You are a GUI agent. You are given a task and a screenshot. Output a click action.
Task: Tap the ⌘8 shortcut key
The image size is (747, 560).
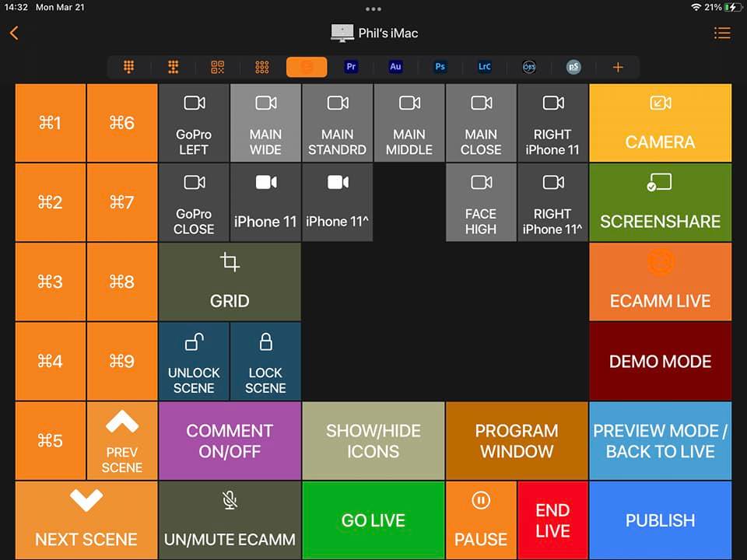coord(122,282)
